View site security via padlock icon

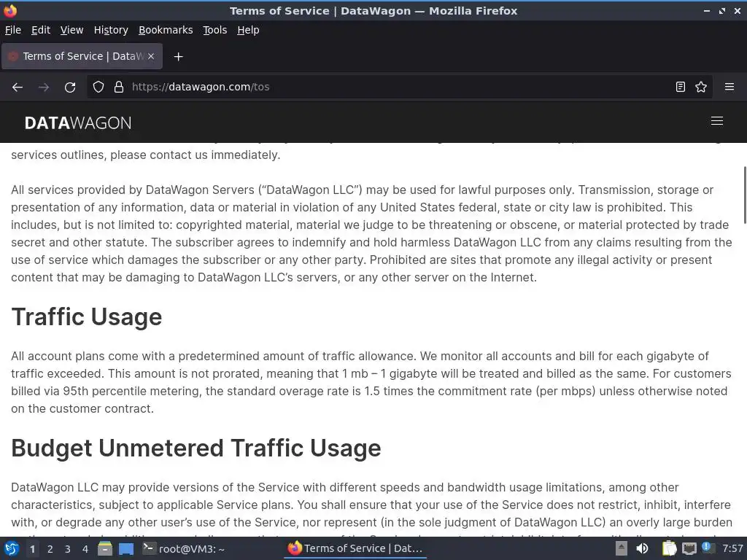click(119, 87)
